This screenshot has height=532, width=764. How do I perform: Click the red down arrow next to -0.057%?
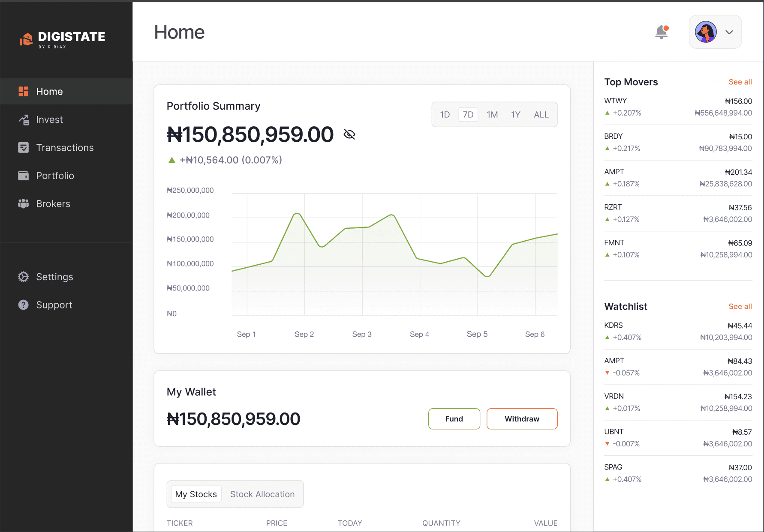pos(607,373)
